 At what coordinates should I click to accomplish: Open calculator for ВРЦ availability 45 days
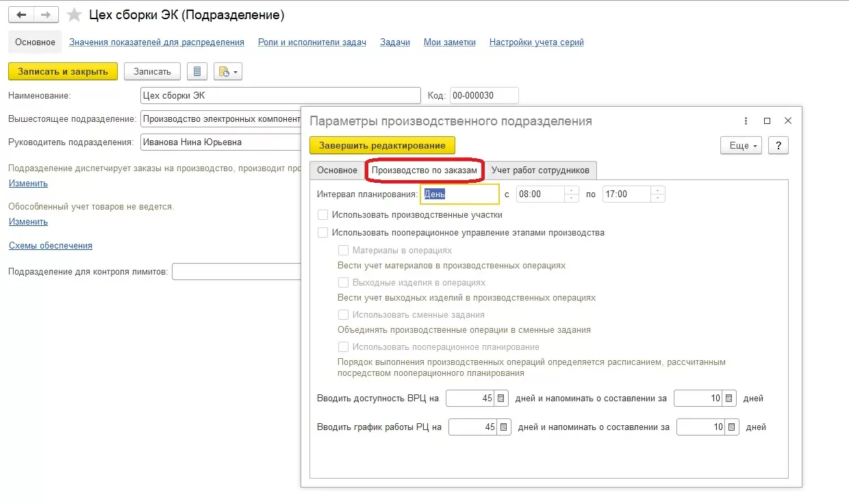tap(501, 398)
